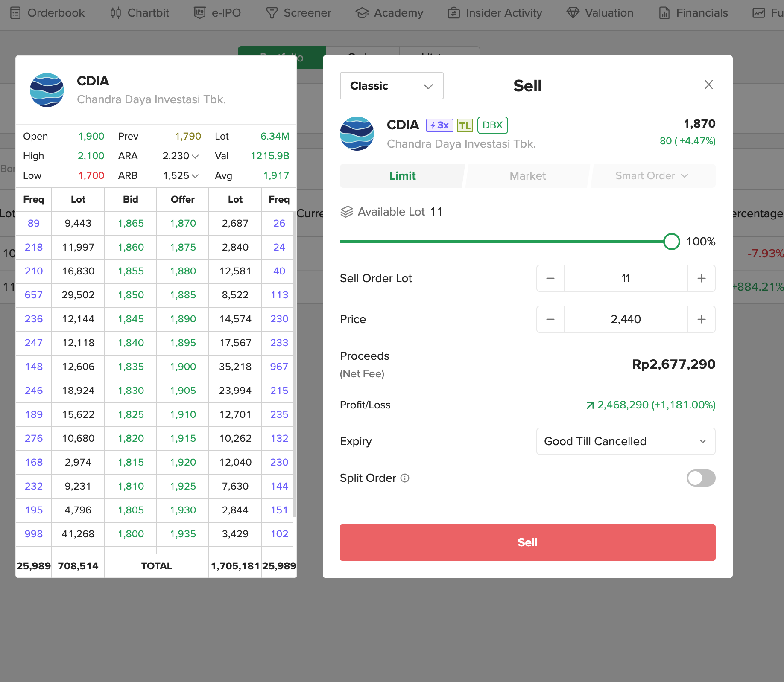784x682 pixels.
Task: Click the Open price 1,900
Action: tap(91, 136)
